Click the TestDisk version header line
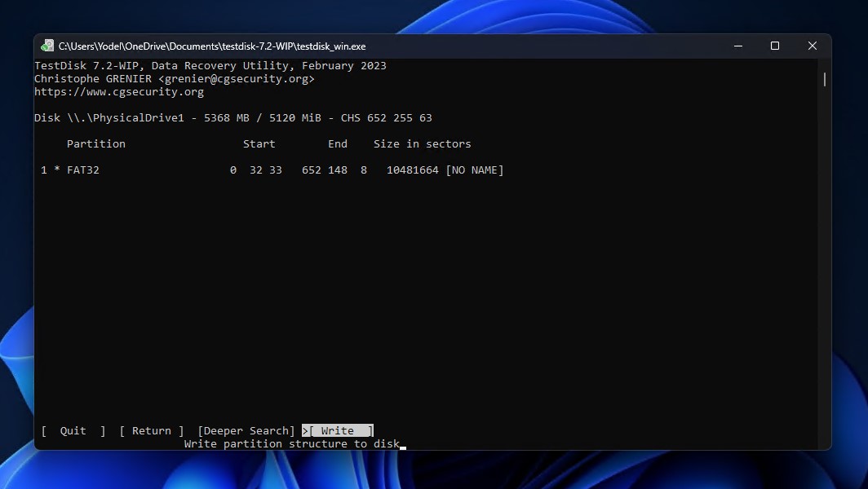Image resolution: width=868 pixels, height=489 pixels. 210,65
